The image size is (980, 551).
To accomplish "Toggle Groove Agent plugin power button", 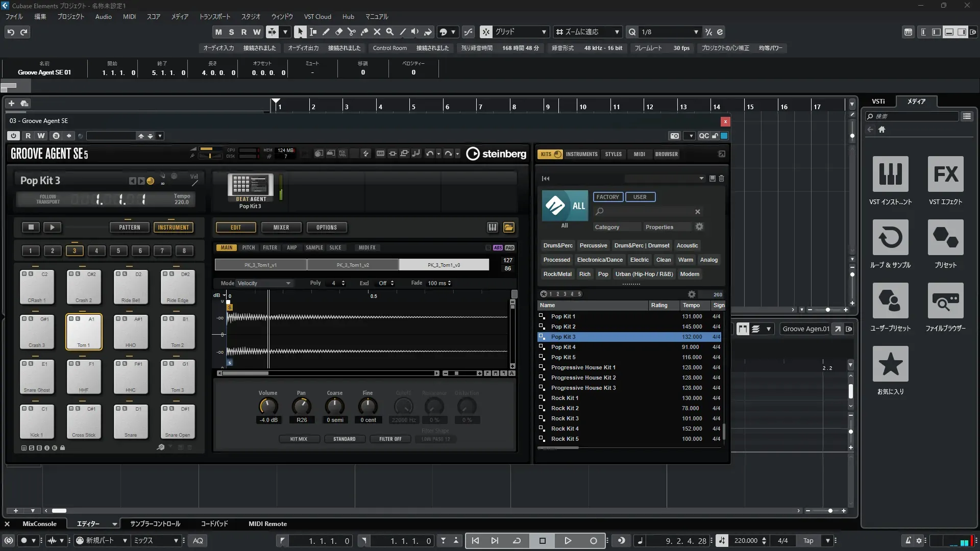I will (13, 136).
